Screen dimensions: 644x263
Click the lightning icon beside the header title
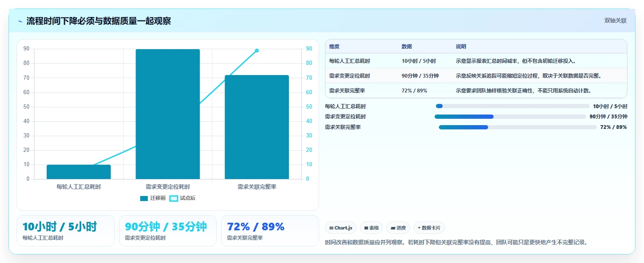[20, 21]
